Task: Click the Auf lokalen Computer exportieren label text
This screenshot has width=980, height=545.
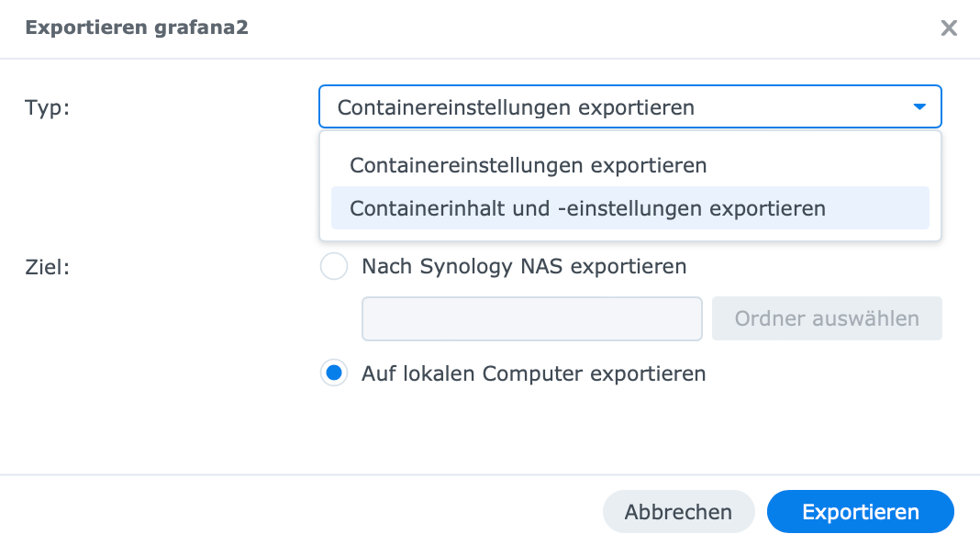Action: pos(533,373)
